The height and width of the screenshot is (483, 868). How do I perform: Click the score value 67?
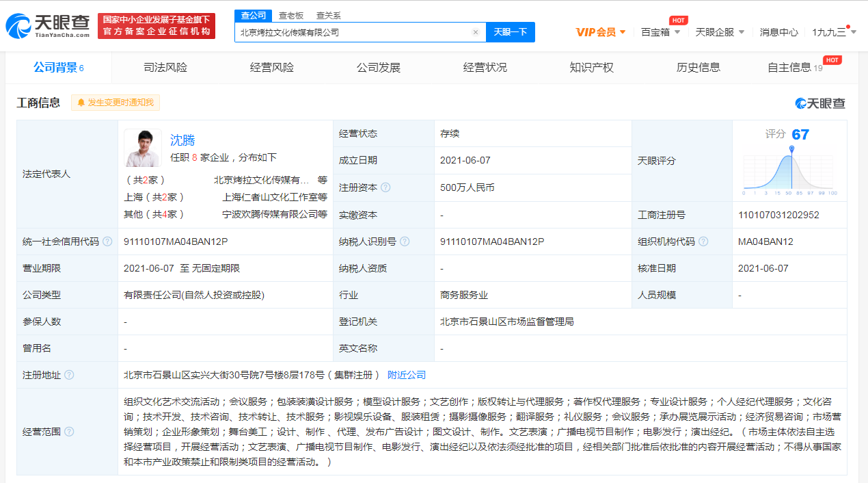pos(800,135)
